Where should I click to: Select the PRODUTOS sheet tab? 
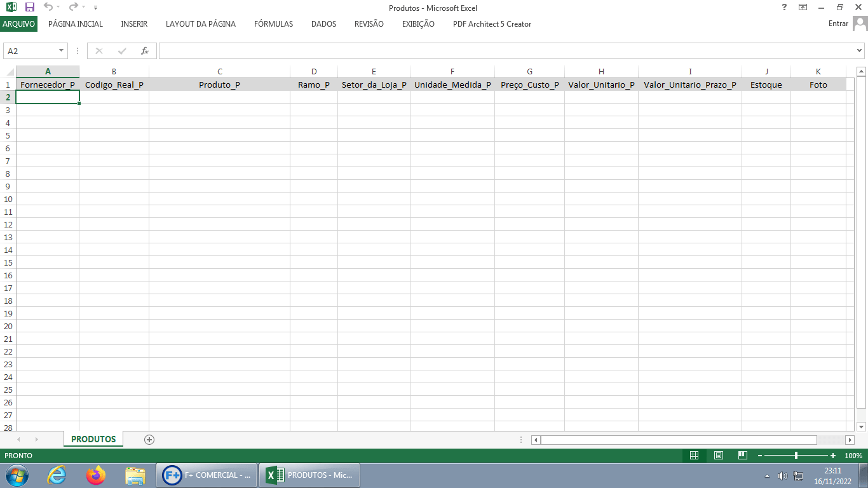(x=93, y=439)
